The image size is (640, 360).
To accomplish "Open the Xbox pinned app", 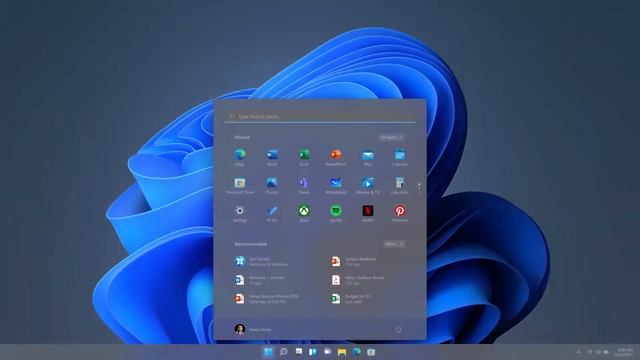I will [x=304, y=213].
